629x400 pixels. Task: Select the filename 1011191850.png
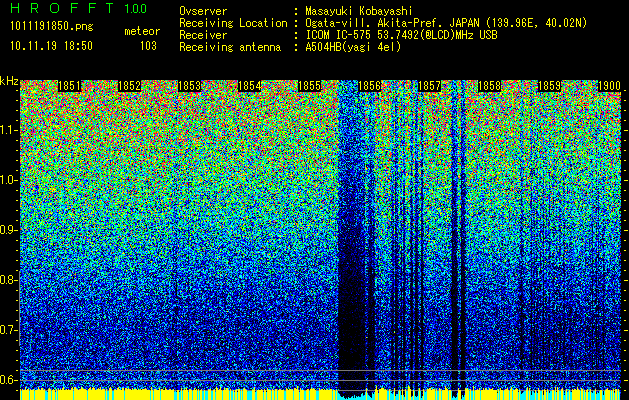pyautogui.click(x=52, y=27)
